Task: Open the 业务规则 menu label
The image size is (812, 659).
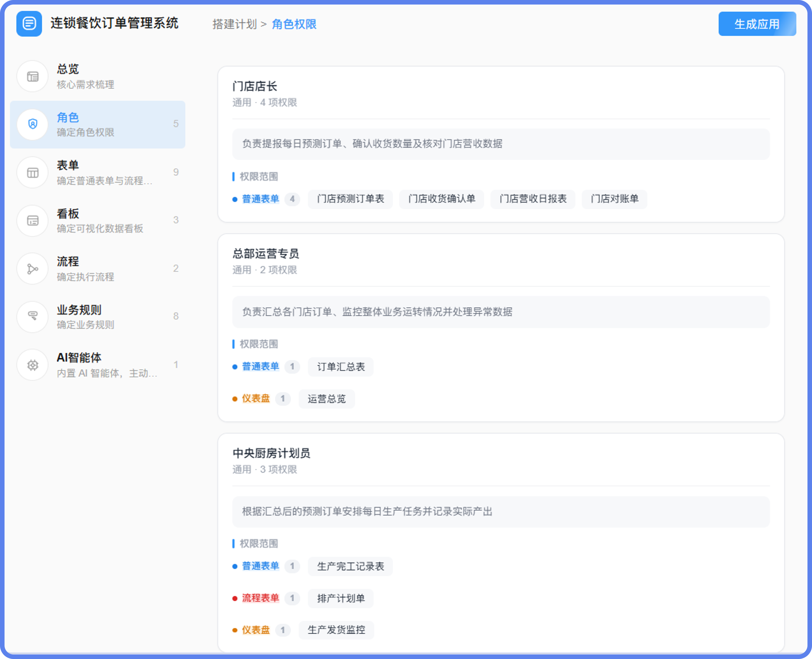Action: [79, 310]
